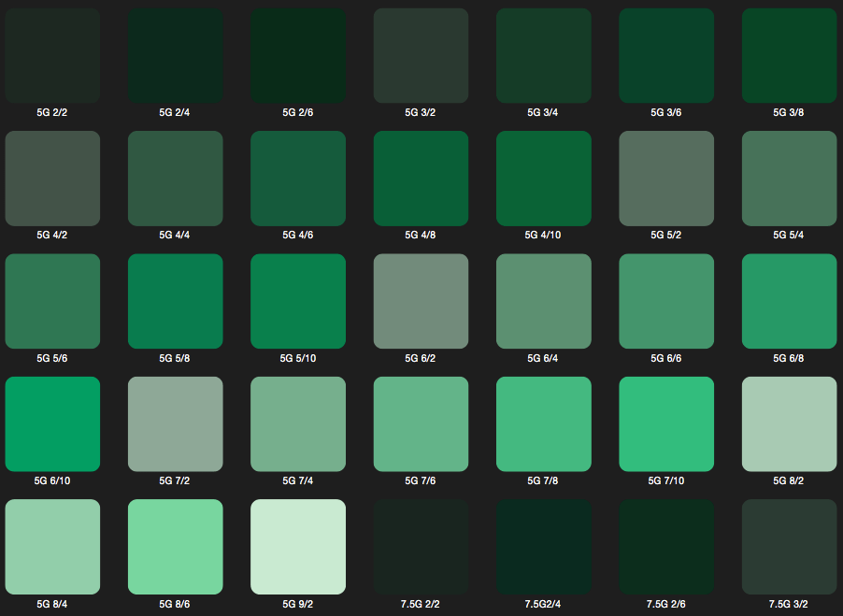Pick the 5G 5/2 swatch
843x616 pixels.
(666, 179)
